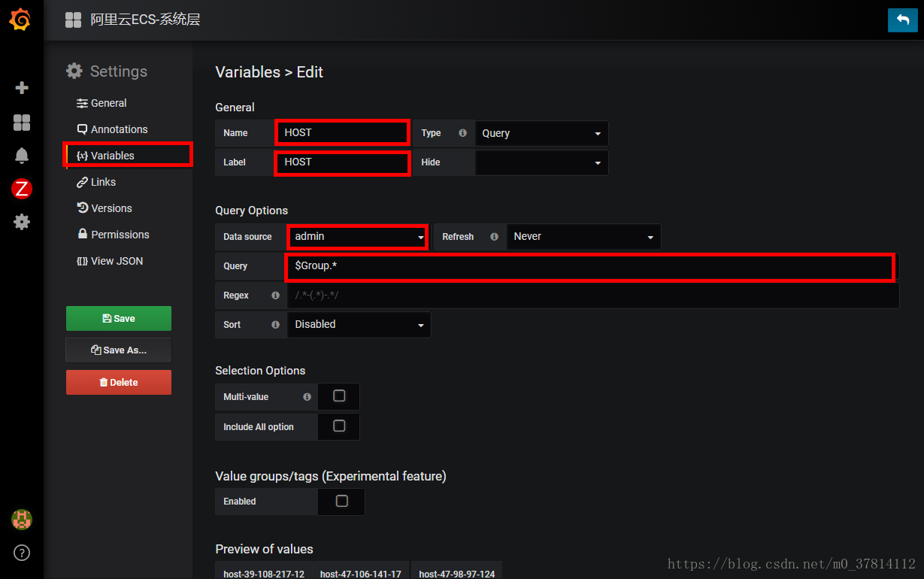Image resolution: width=924 pixels, height=579 pixels.
Task: Click the Variables > Edit heading
Action: pos(269,72)
